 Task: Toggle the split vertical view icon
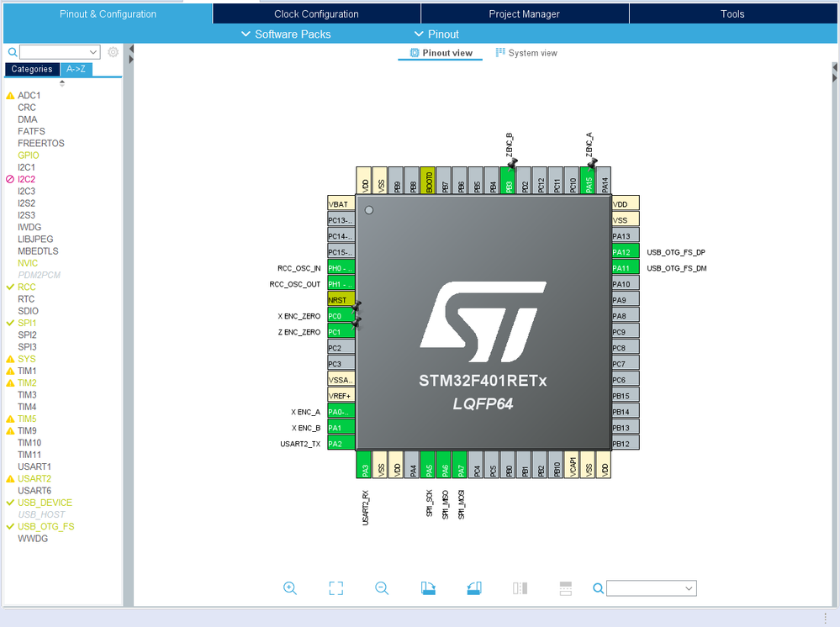[520, 587]
